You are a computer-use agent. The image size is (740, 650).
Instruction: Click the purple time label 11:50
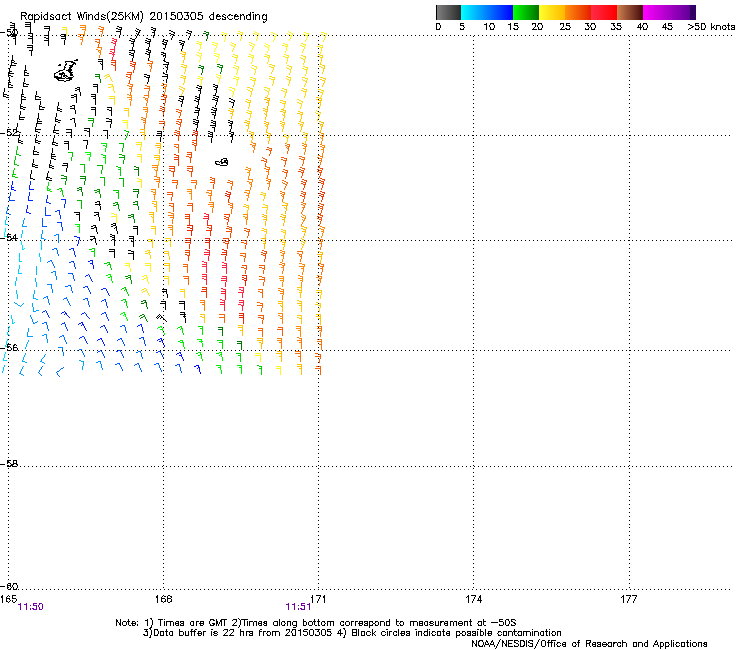[30, 607]
